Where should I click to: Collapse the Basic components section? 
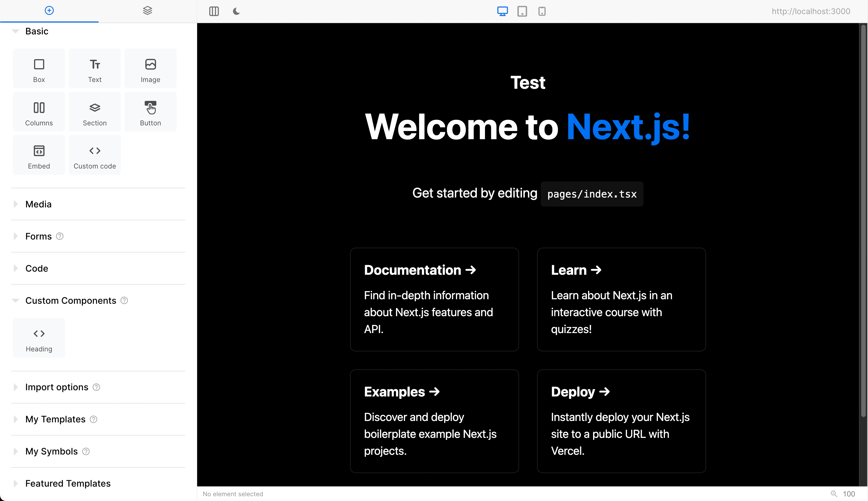tap(15, 31)
